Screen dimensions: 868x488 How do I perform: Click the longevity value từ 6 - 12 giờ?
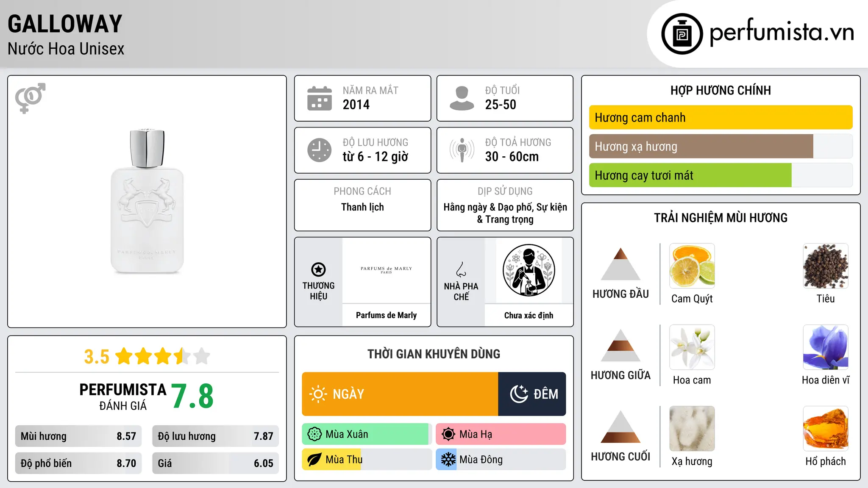pyautogui.click(x=375, y=157)
